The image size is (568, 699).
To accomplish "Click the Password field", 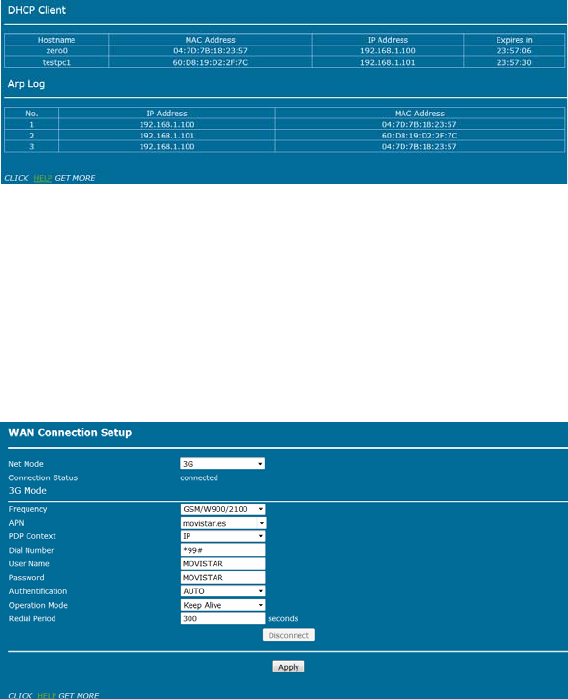I will tap(223, 577).
